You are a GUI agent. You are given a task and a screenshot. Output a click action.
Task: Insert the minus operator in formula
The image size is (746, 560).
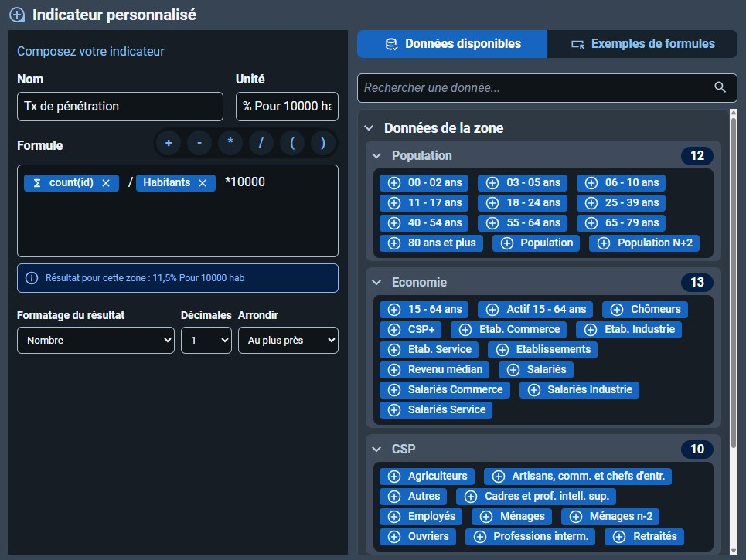coord(199,143)
